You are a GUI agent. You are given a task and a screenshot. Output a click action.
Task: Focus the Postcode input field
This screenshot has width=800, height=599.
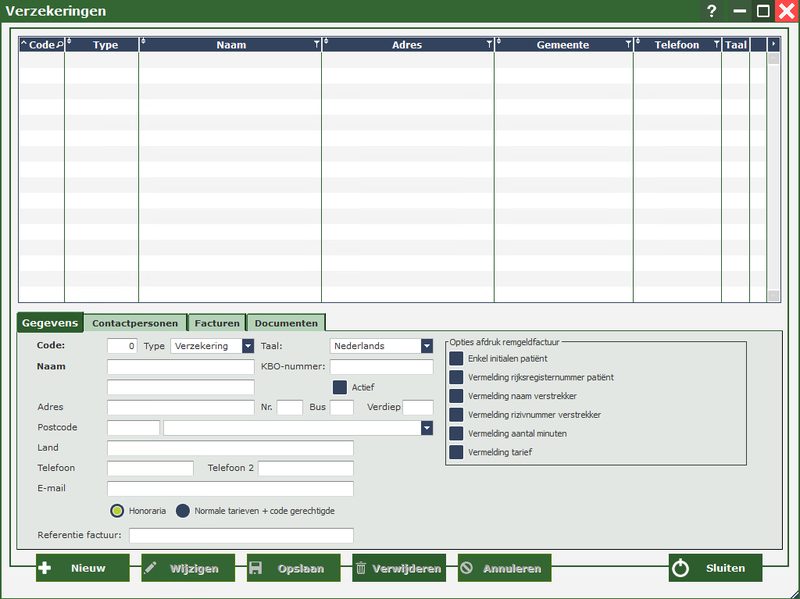coord(133,428)
